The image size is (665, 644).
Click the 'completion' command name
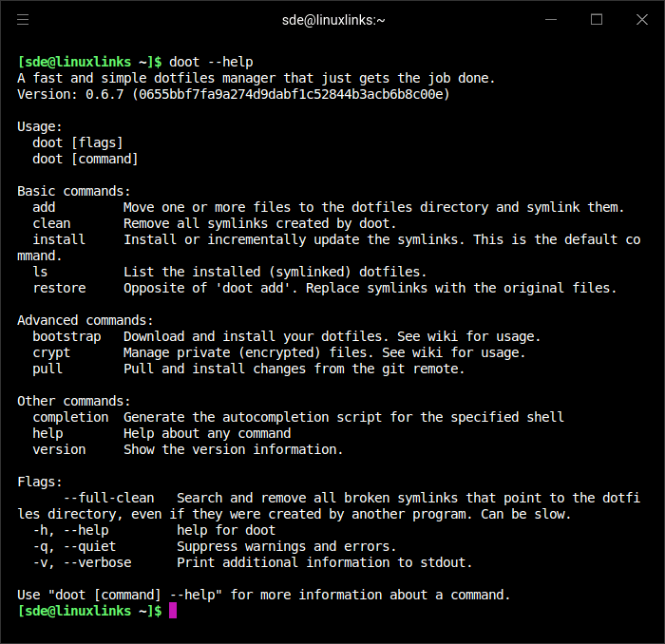coord(70,417)
